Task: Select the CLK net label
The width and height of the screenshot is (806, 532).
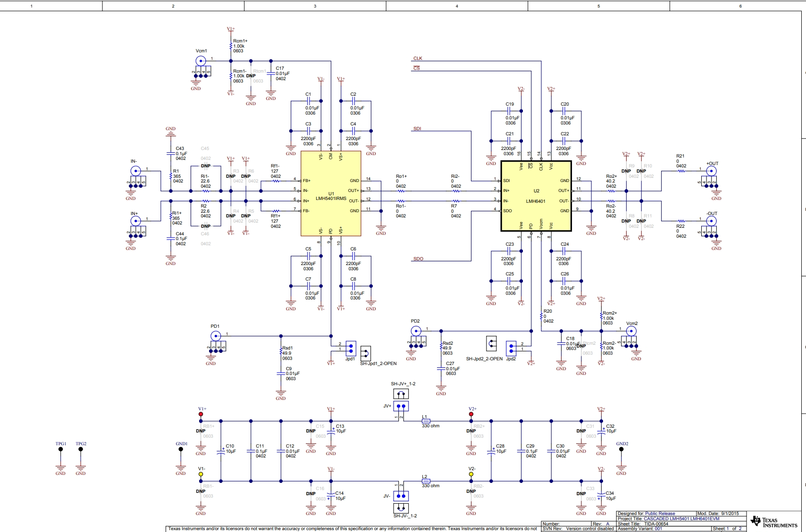Action: point(418,58)
